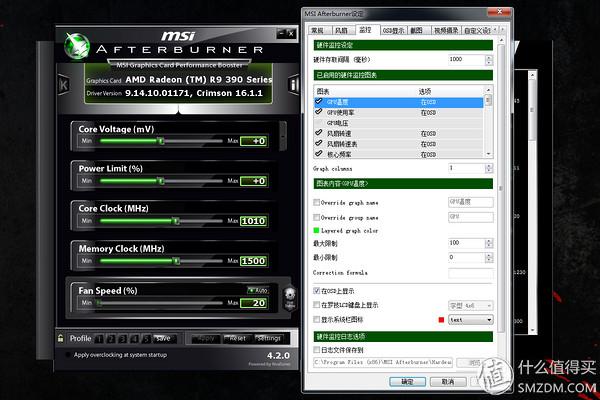Check the Override group name box
Screen dimensions: 600x400
tap(316, 217)
